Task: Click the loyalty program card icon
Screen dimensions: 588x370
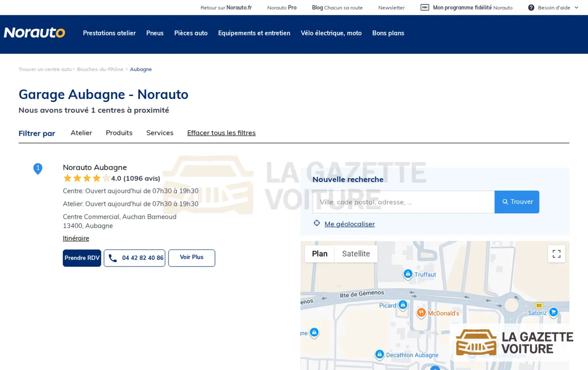Action: pyautogui.click(x=425, y=7)
